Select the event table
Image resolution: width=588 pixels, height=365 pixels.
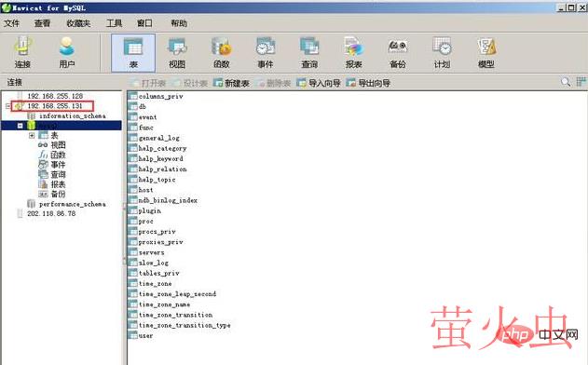click(x=147, y=117)
